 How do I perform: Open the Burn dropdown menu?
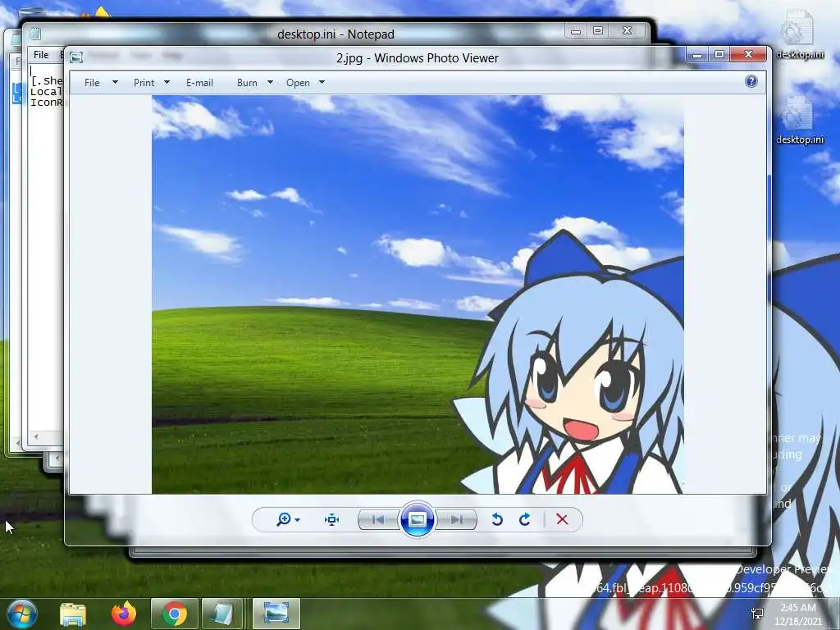[270, 83]
